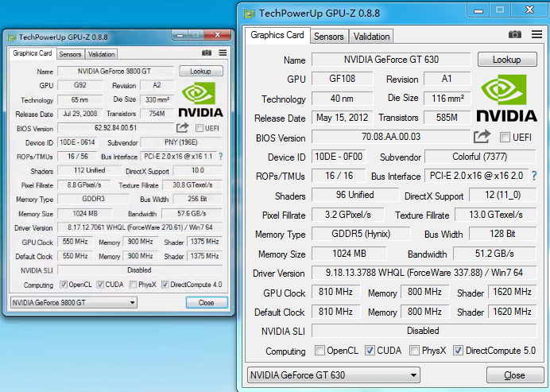
Task: Click Memory Type value GDDR5 (Hynix)
Action: (361, 234)
